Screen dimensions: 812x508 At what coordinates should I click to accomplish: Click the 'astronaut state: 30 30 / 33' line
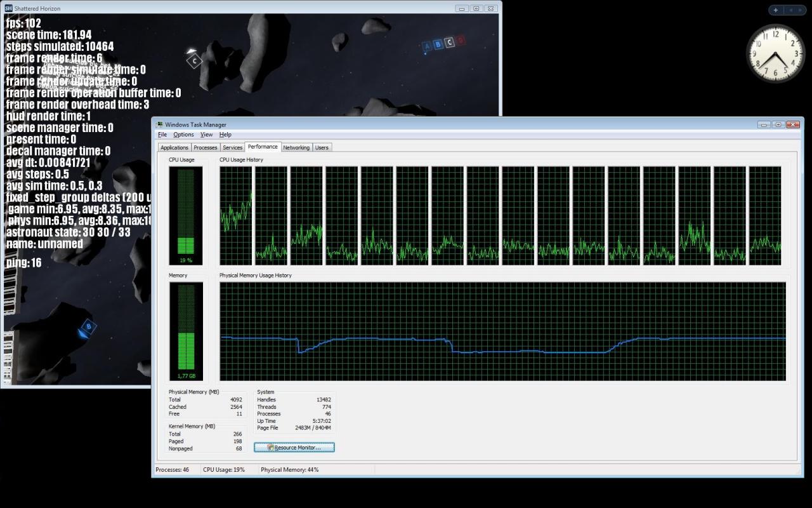69,232
